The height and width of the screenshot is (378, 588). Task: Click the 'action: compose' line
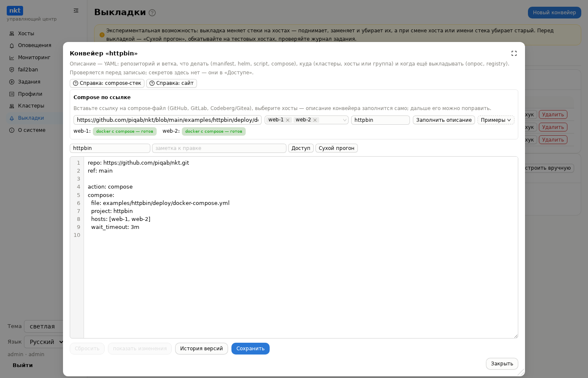tap(110, 187)
